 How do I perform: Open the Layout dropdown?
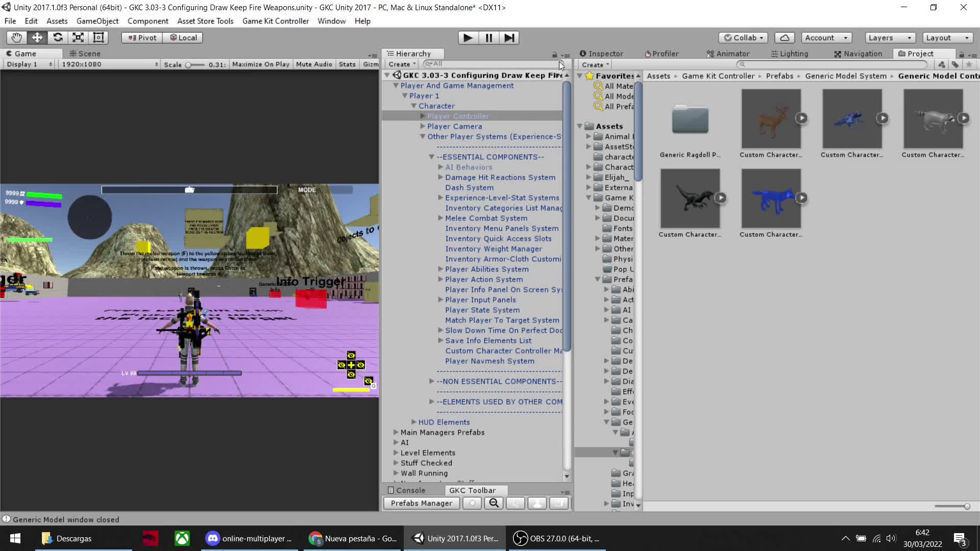(x=947, y=37)
